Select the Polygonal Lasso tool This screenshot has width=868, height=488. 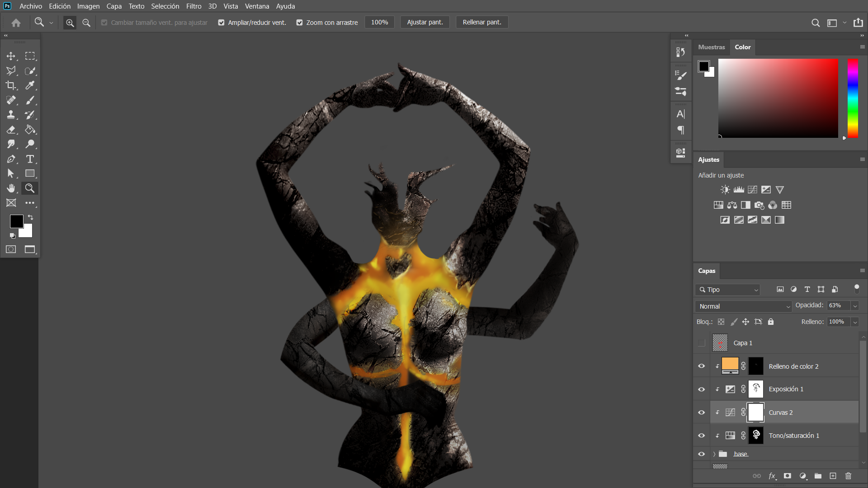(11, 71)
